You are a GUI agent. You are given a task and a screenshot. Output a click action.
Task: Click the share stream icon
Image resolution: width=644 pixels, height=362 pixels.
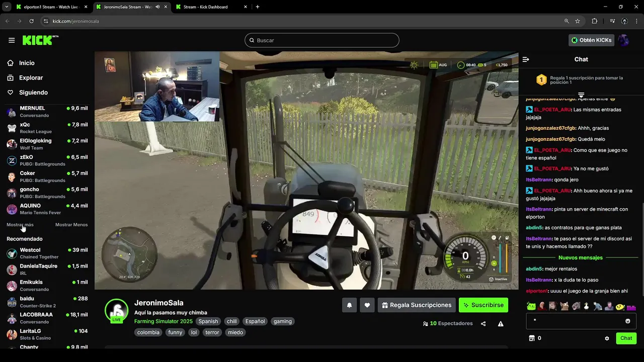484,324
